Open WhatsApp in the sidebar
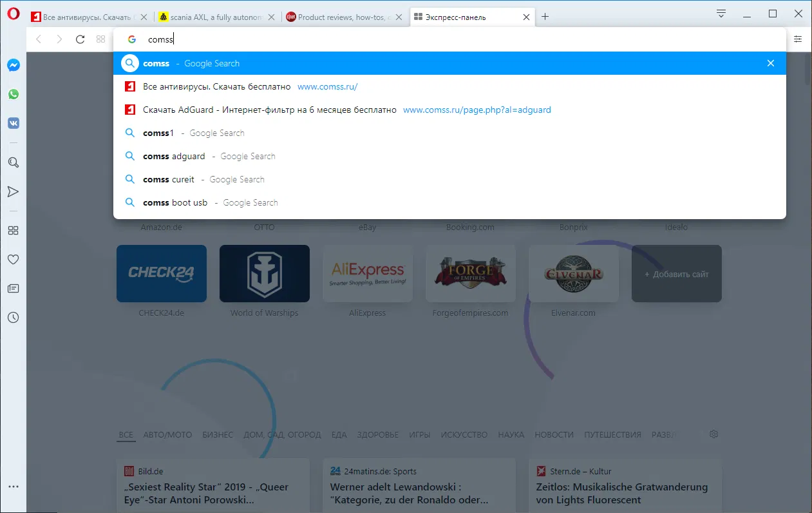This screenshot has height=513, width=812. [x=13, y=94]
